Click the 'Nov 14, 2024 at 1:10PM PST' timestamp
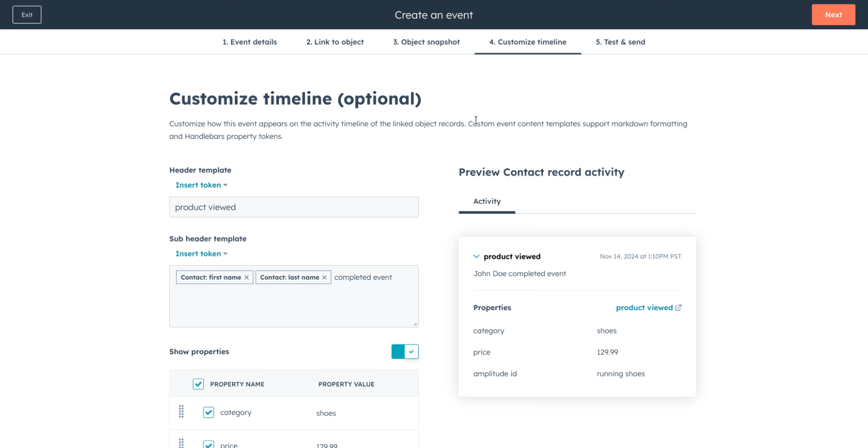The height and width of the screenshot is (448, 868). coord(641,257)
